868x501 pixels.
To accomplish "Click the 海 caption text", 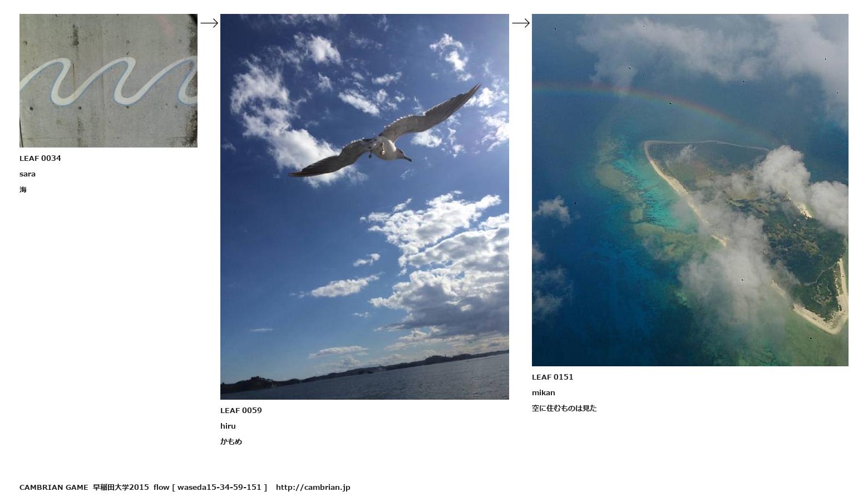I will coord(23,190).
